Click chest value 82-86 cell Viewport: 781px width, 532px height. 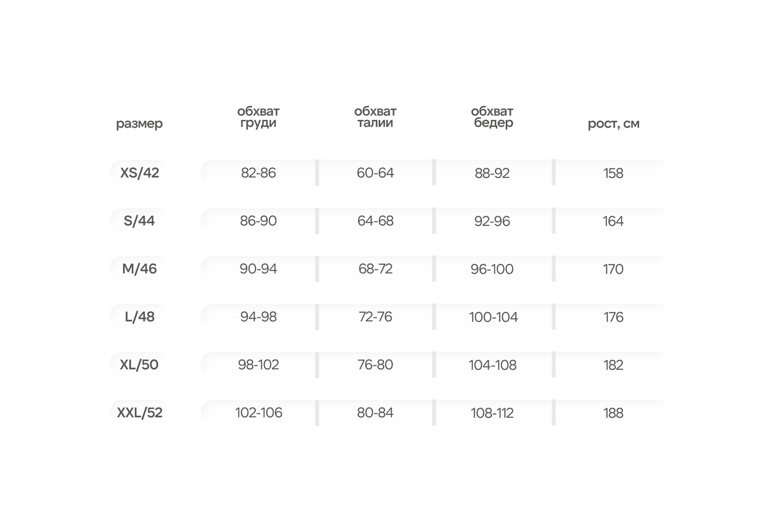point(258,173)
